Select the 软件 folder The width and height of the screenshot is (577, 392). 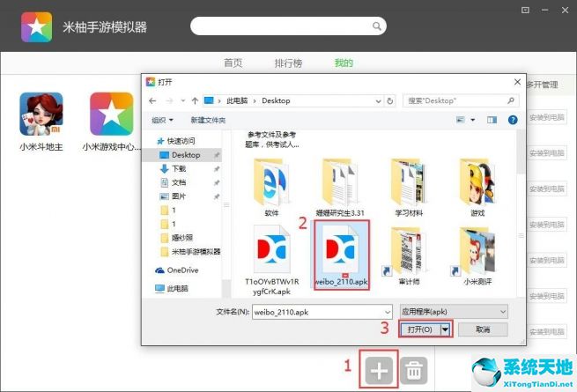tap(271, 188)
